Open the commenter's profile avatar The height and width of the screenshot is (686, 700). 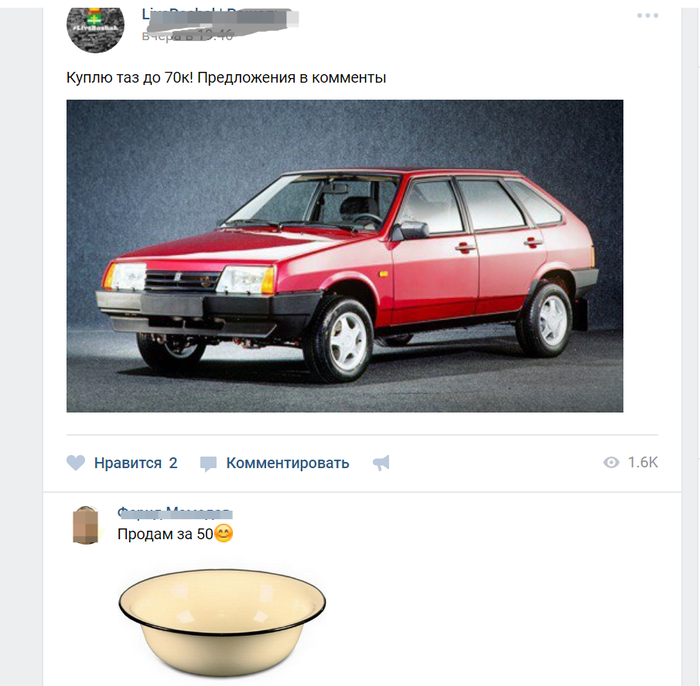click(x=85, y=525)
